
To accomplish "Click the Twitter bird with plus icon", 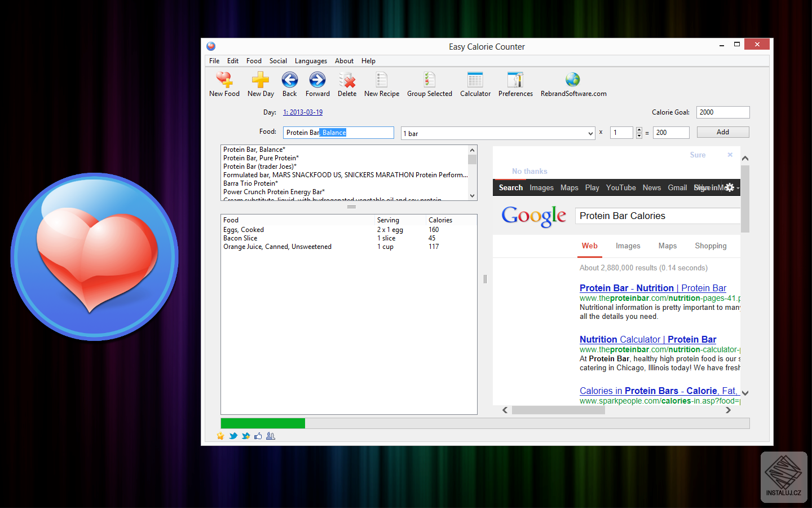I will pyautogui.click(x=246, y=436).
